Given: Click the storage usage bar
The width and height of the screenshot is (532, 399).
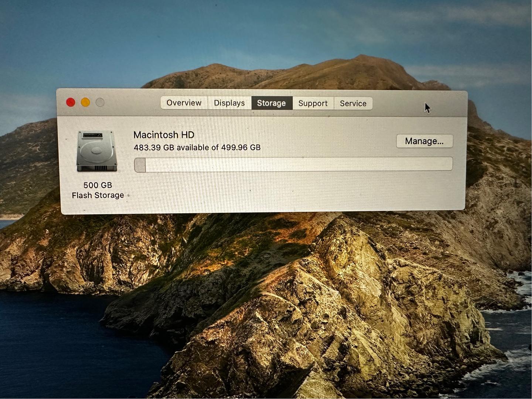Looking at the screenshot, I should pyautogui.click(x=293, y=164).
